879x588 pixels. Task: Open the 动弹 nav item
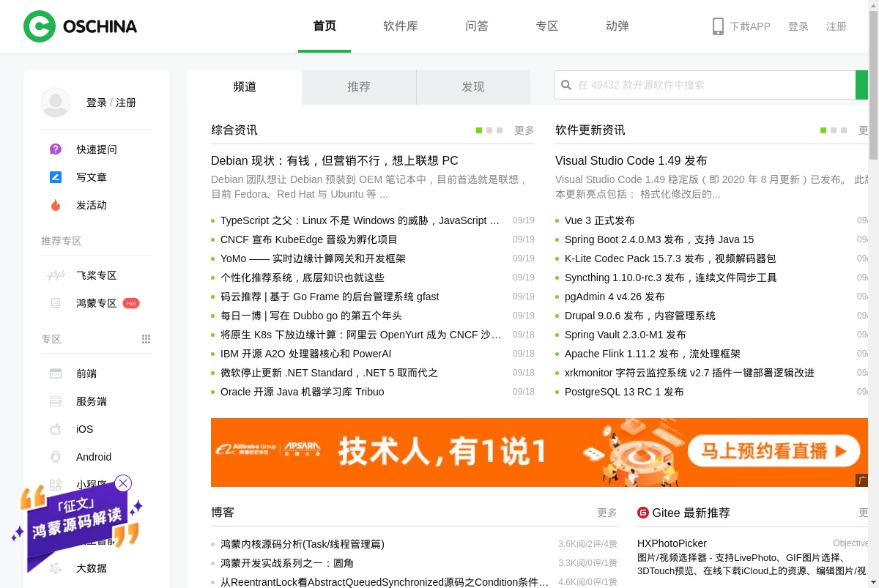coord(617,26)
